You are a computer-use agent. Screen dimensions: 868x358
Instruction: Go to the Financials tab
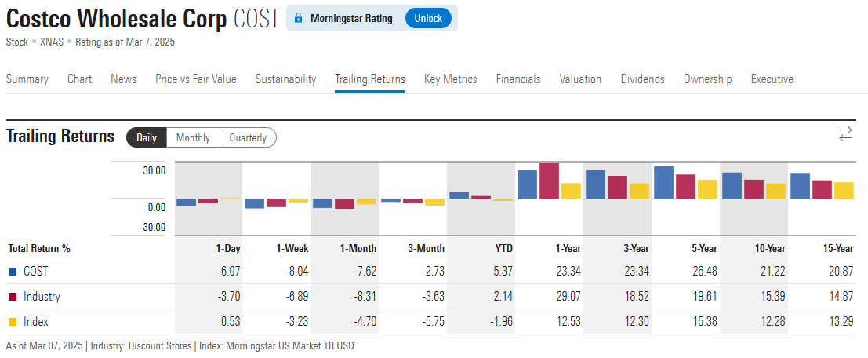tap(518, 79)
